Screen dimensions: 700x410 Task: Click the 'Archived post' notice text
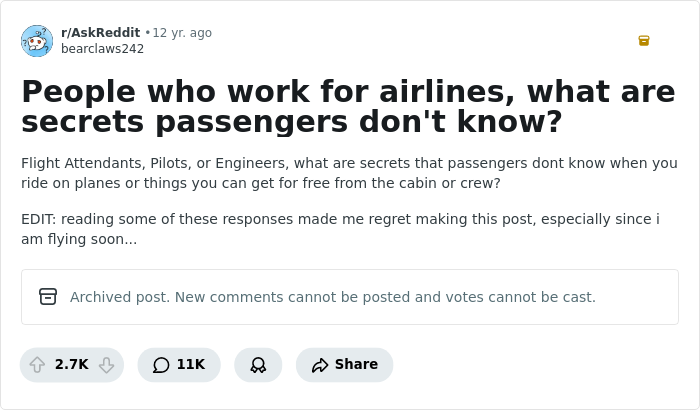click(x=332, y=297)
